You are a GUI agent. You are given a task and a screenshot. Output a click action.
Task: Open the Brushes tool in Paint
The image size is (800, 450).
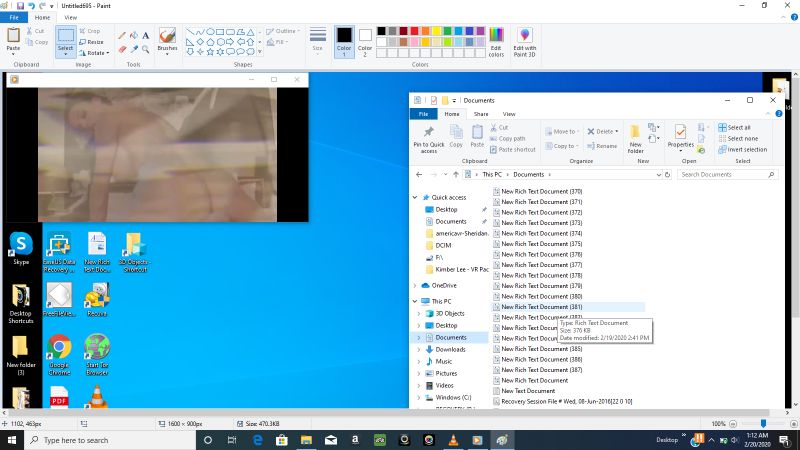(167, 40)
